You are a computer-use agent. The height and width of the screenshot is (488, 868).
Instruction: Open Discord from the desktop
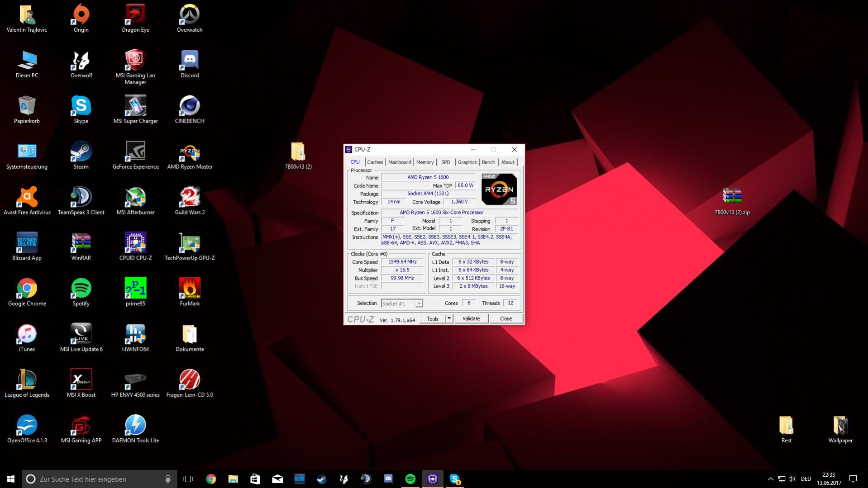click(190, 64)
